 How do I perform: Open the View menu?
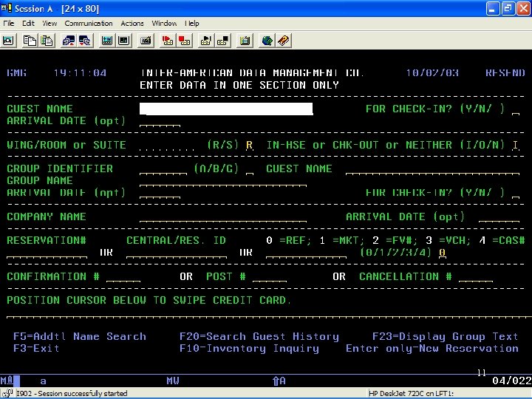[50, 24]
